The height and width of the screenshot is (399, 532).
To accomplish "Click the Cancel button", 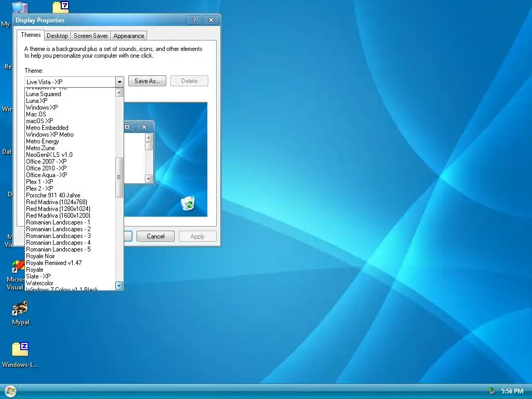I will tap(155, 236).
